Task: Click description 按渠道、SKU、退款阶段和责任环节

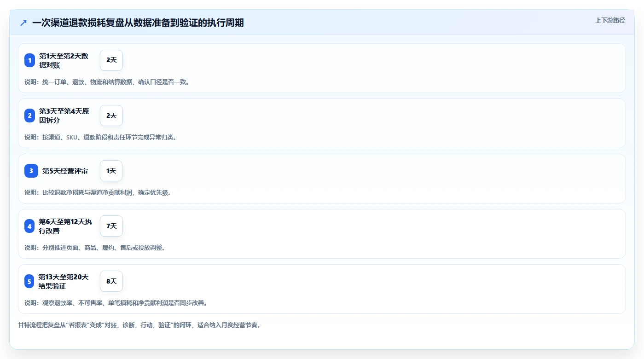Action: click(x=100, y=137)
